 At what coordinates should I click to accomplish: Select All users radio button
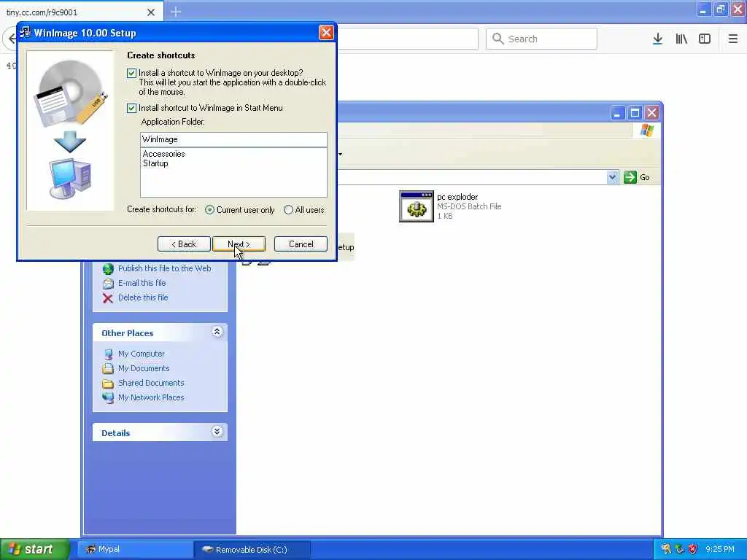[288, 210]
